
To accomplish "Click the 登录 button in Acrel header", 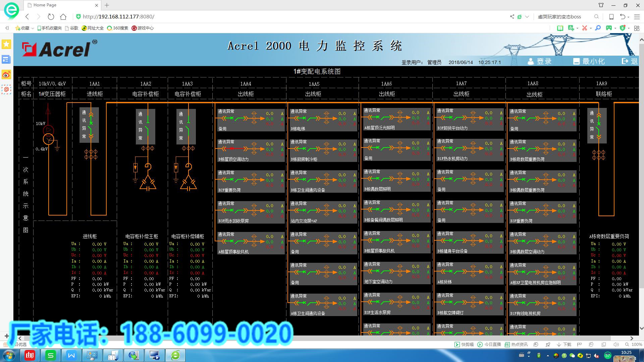I will click(x=540, y=61).
